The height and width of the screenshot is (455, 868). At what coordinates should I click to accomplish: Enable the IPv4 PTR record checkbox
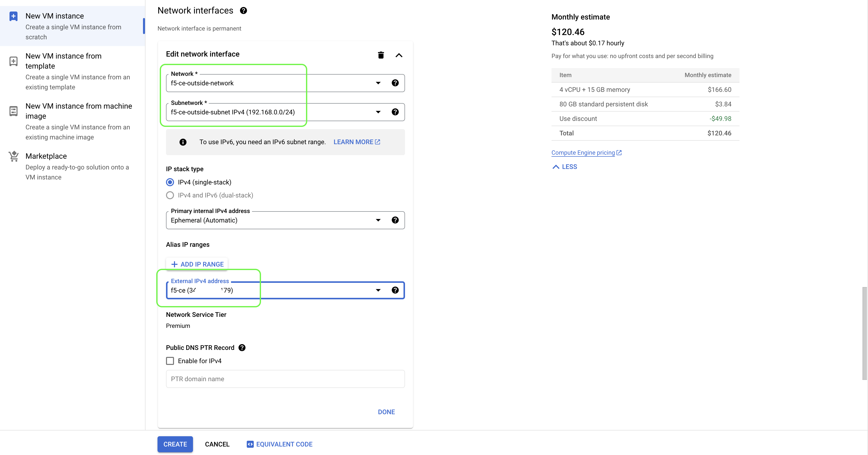[170, 361]
